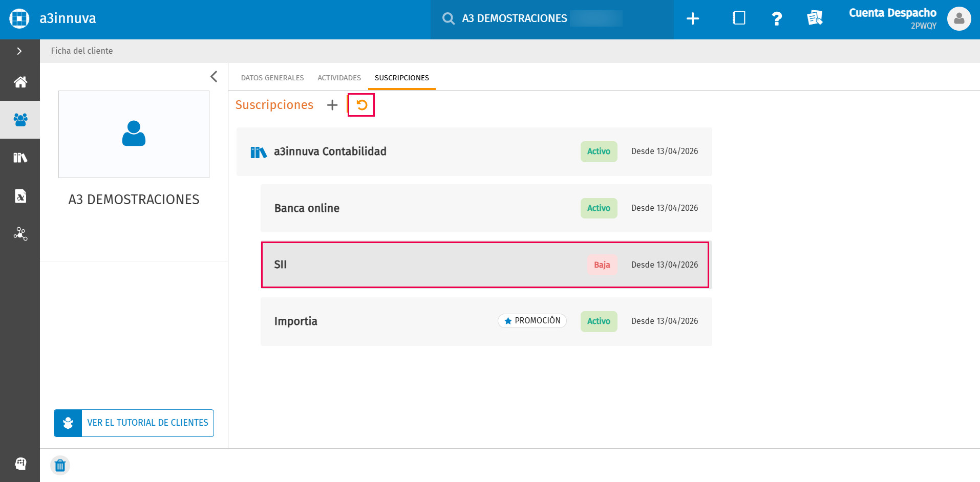Screen dimensions: 980x482
Task: Open support assistant icon at sidebar bottom
Action: point(20,464)
